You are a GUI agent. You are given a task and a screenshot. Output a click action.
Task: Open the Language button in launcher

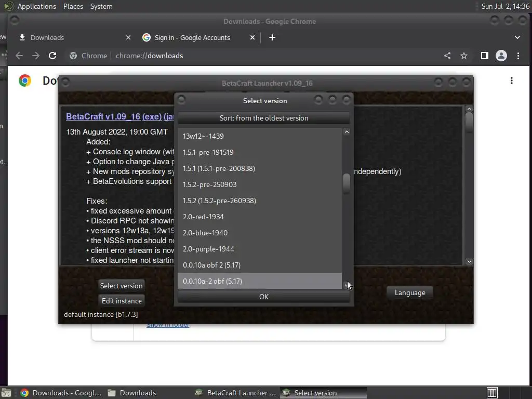coord(410,293)
